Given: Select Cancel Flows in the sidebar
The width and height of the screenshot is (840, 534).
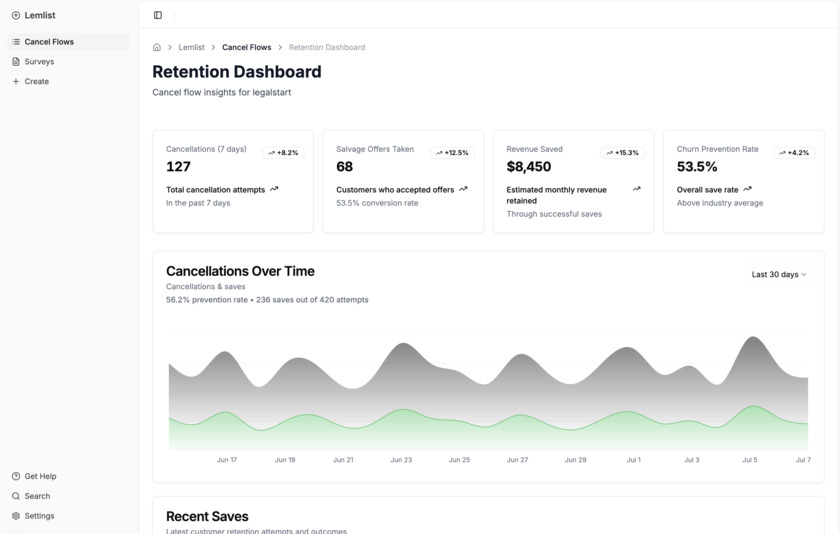Looking at the screenshot, I should [49, 42].
